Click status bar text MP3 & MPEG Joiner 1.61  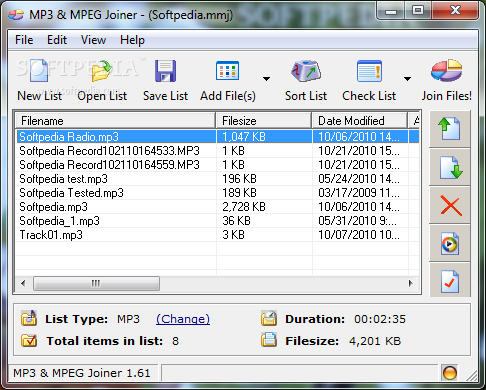pyautogui.click(x=82, y=373)
